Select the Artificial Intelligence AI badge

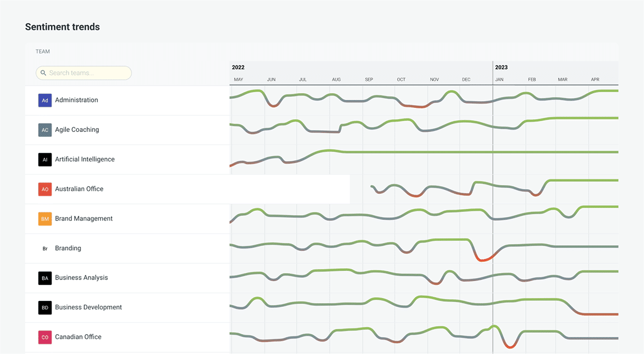click(45, 159)
